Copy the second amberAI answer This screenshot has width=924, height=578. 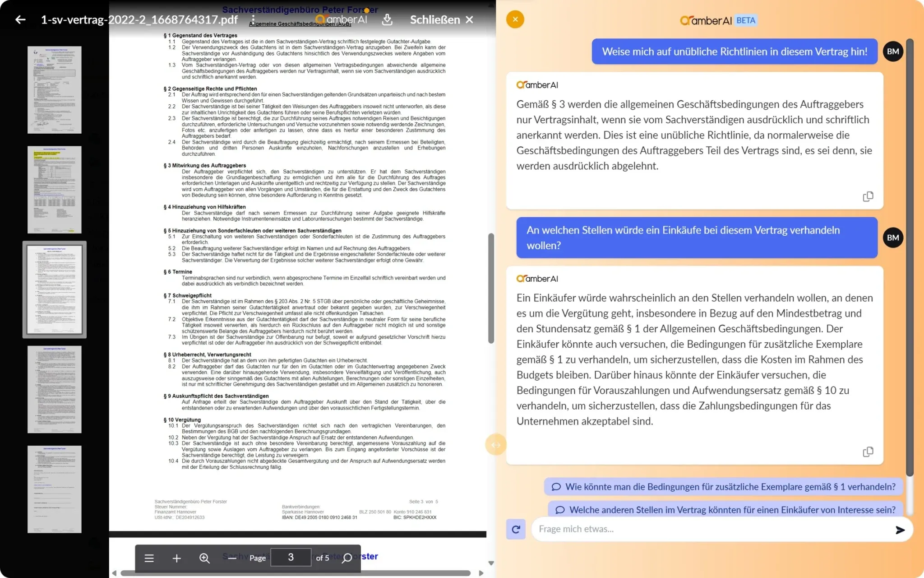pyautogui.click(x=868, y=452)
